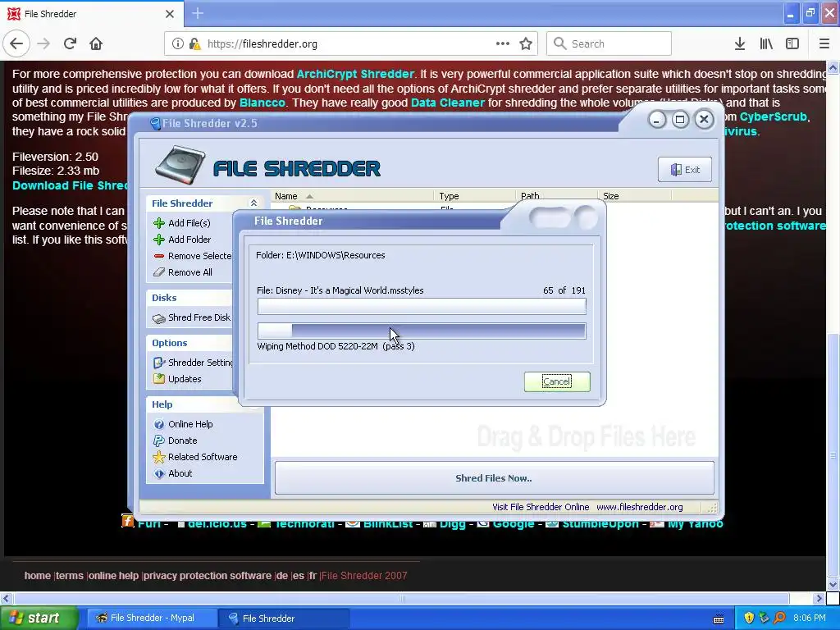Click the Type column header

click(475, 196)
